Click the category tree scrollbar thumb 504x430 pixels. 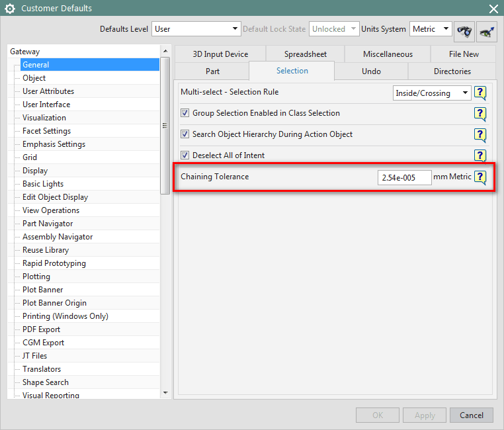[165, 126]
